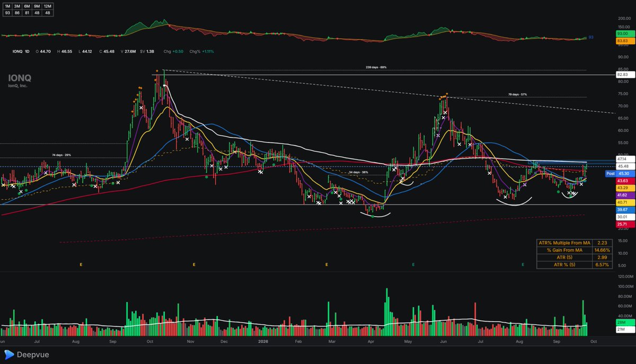Select the 1M performance column header
This screenshot has height=364, width=636.
(x=7, y=6)
